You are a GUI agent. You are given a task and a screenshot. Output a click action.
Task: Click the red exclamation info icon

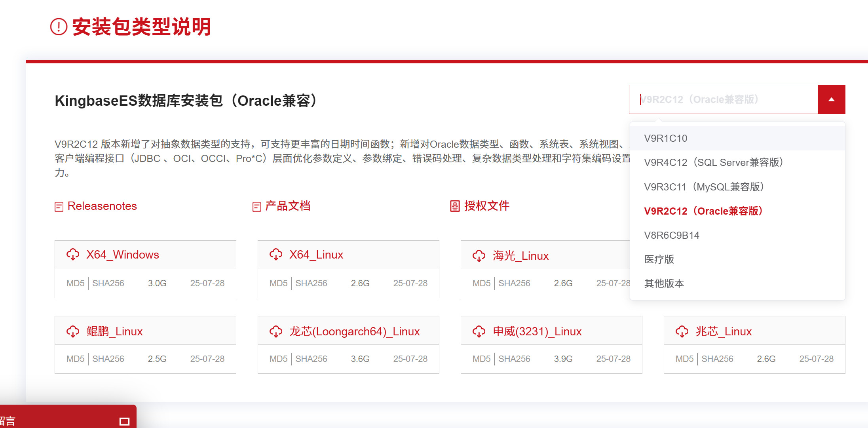59,27
